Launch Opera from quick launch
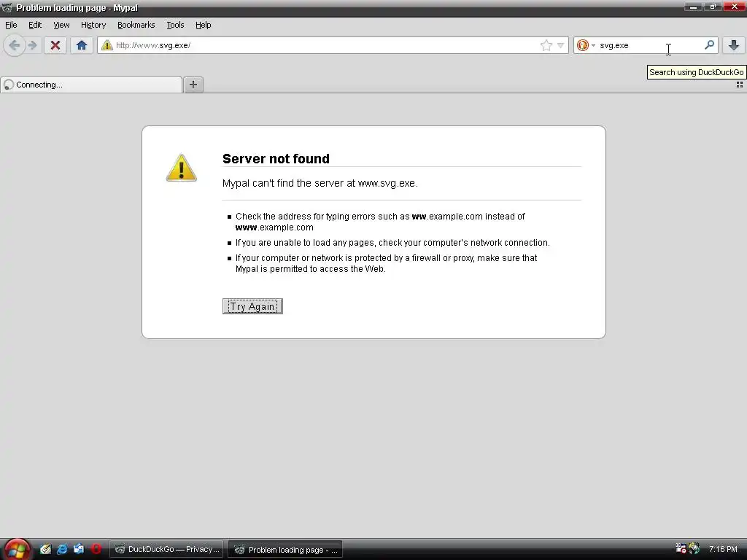 96,549
